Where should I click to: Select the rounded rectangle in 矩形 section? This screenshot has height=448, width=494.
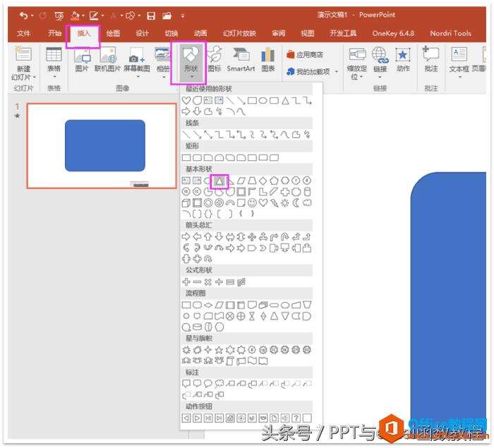coord(197,157)
